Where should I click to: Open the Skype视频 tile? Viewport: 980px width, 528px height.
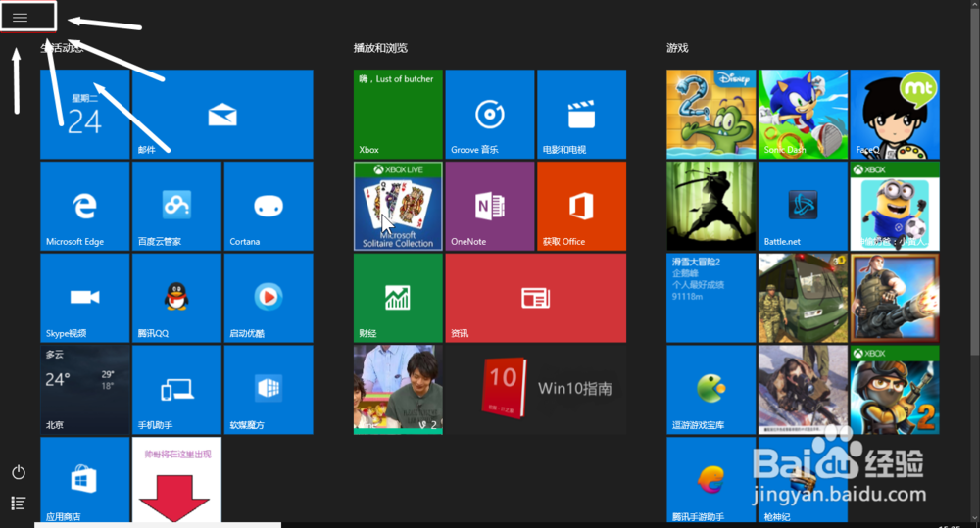pyautogui.click(x=85, y=298)
